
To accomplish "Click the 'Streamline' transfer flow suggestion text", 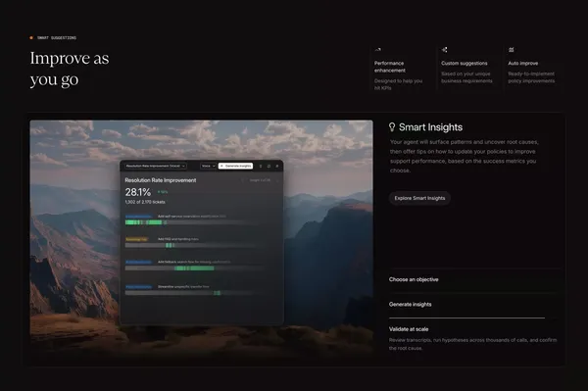I will click(x=183, y=287).
